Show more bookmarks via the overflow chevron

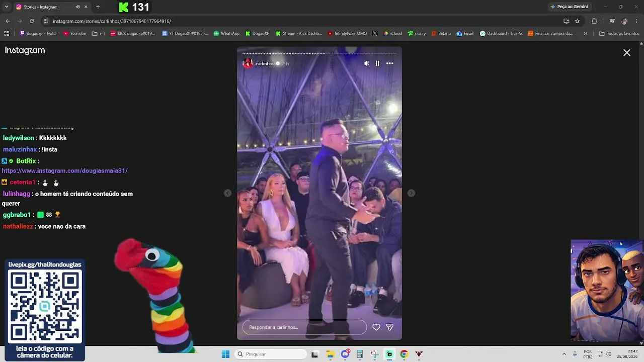585,34
